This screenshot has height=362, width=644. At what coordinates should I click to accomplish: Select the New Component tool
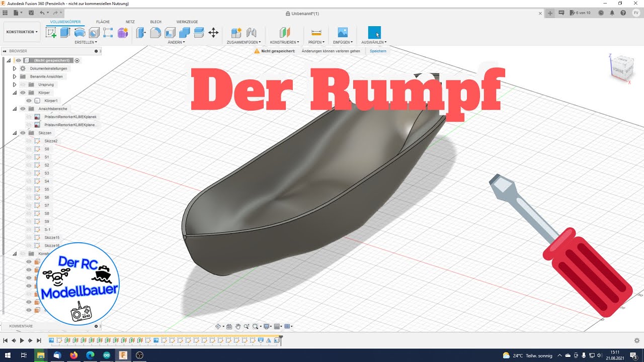click(x=236, y=33)
